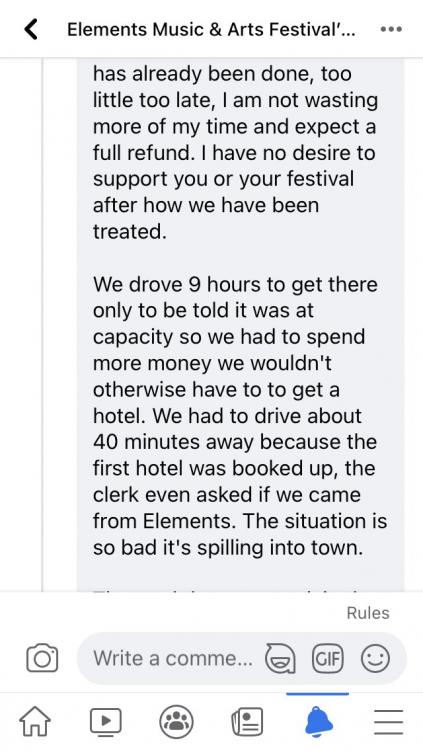This screenshot has width=423, height=751.
Task: Tap the paragraph starting 'We drove 9 hours'
Action: tap(240, 415)
